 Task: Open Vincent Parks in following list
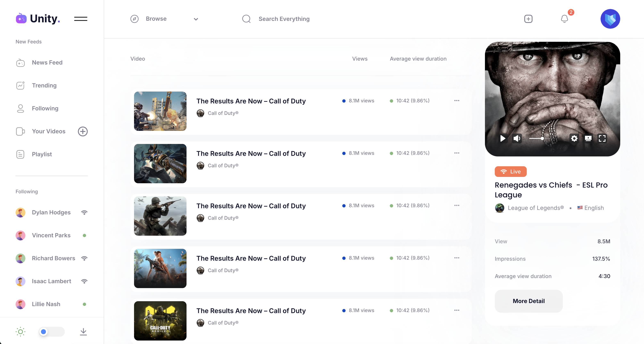(x=51, y=236)
